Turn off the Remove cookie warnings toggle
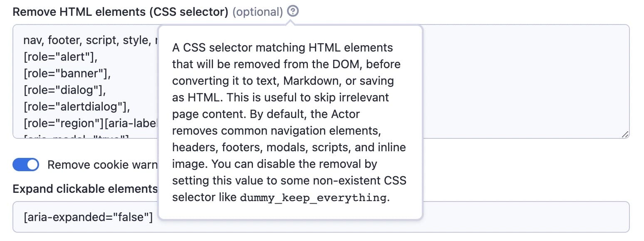This screenshot has width=644, height=241. click(26, 165)
